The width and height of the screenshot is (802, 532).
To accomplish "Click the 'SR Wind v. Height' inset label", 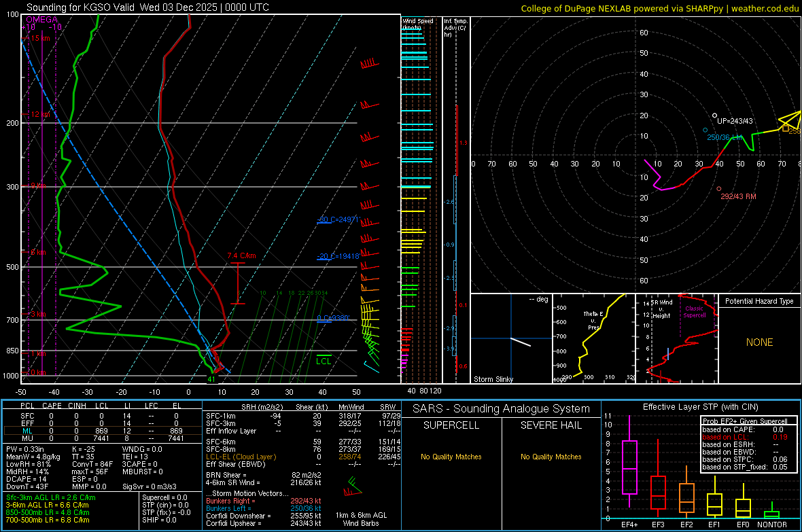I will [661, 309].
